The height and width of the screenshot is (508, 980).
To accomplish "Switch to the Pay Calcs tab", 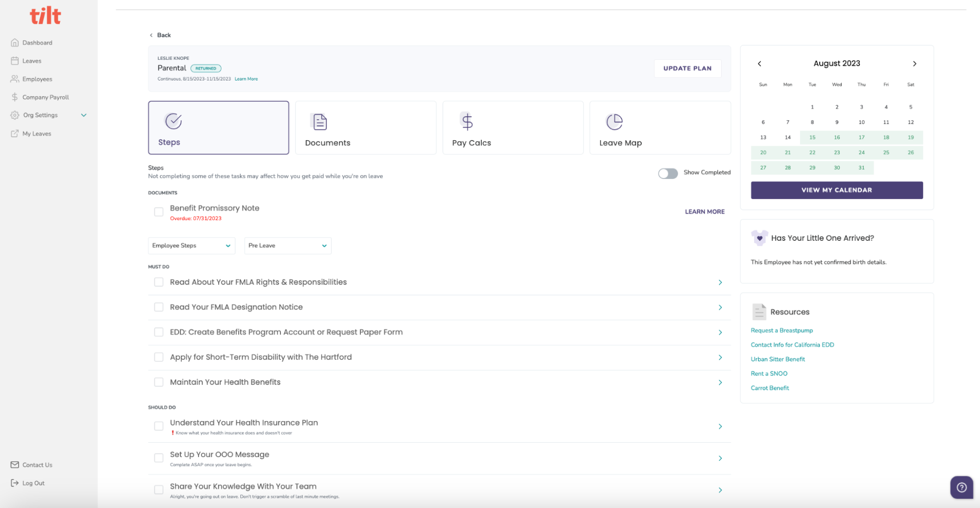I will tap(512, 128).
